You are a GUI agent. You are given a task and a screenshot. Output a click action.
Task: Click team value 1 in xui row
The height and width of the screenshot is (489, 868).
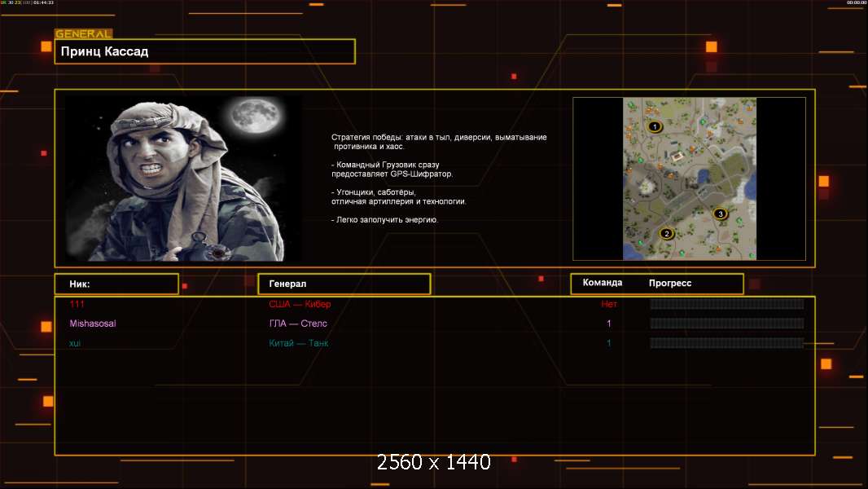click(x=609, y=343)
